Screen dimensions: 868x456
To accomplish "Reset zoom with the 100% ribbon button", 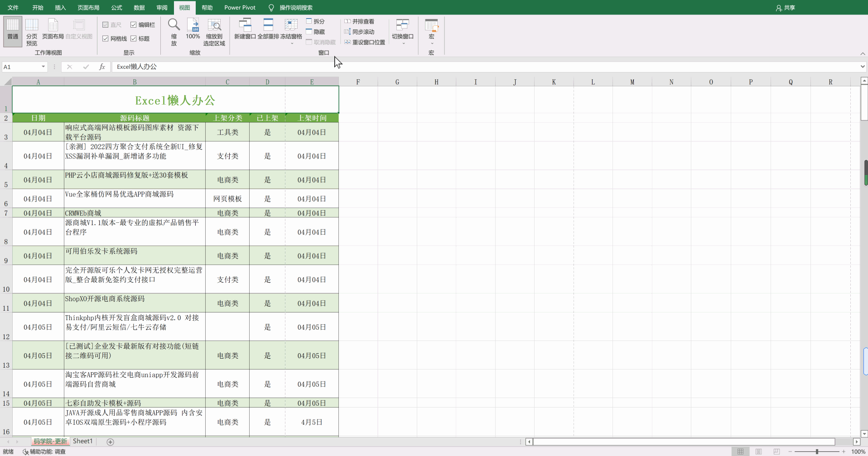I will pos(193,29).
